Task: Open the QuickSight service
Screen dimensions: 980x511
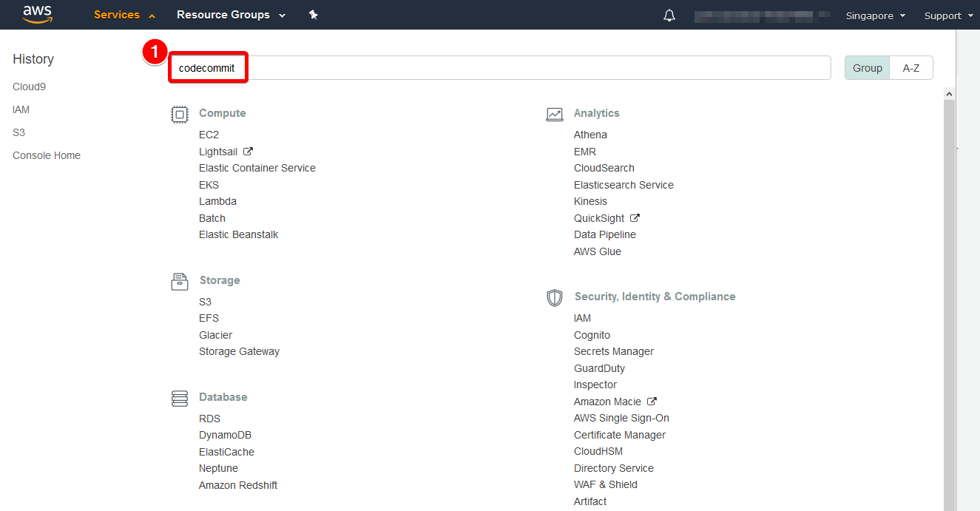Action: pos(599,218)
